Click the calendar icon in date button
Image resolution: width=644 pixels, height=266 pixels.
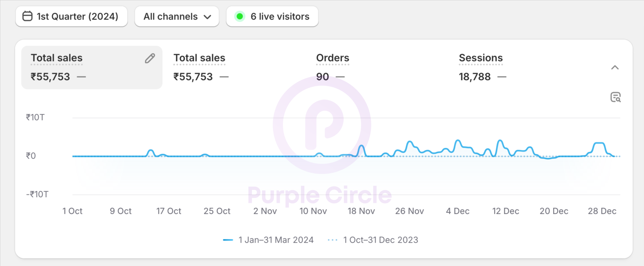pyautogui.click(x=27, y=16)
